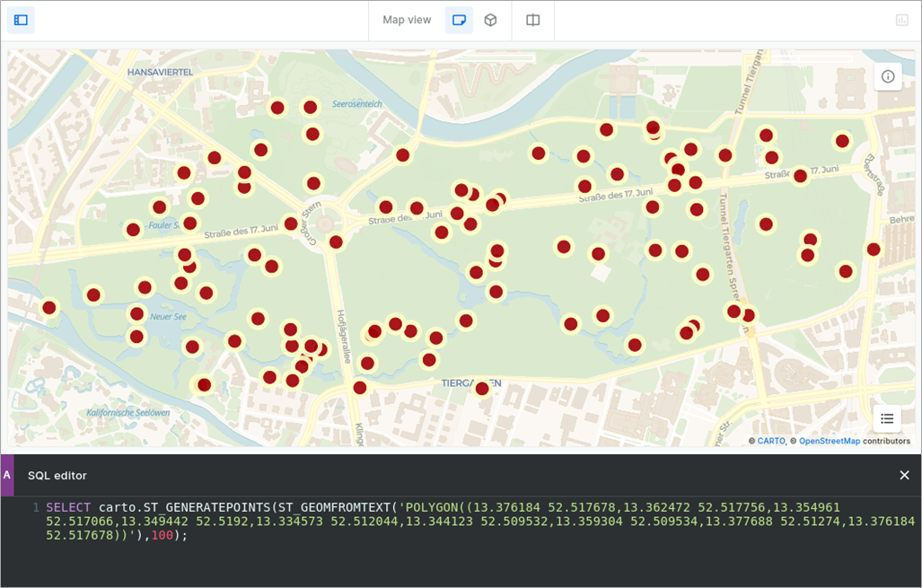Click the Map view label

[x=407, y=20]
